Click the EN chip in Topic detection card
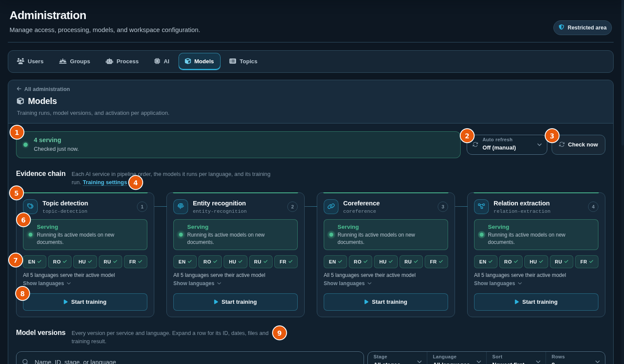The image size is (624, 364). 35,262
